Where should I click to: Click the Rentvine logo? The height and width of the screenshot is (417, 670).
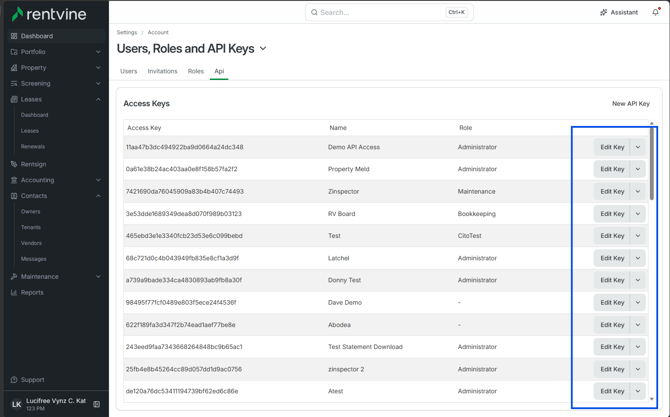pos(49,14)
